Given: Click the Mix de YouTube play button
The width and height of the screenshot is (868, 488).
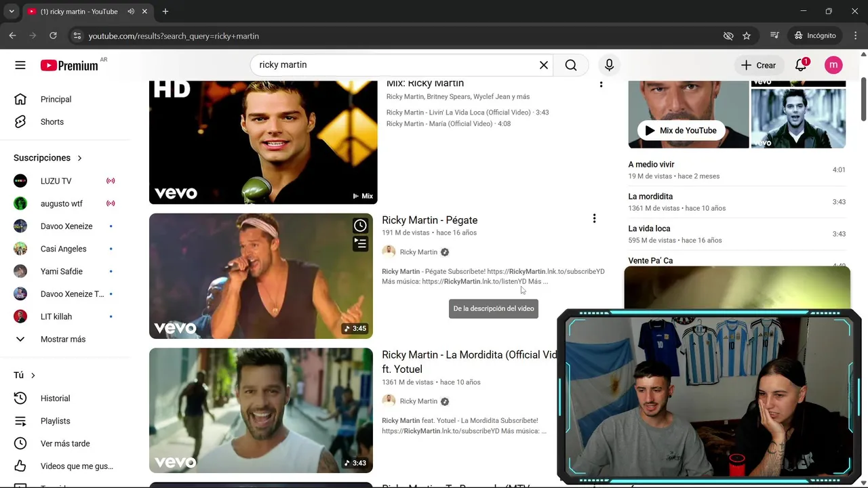Looking at the screenshot, I should (681, 130).
